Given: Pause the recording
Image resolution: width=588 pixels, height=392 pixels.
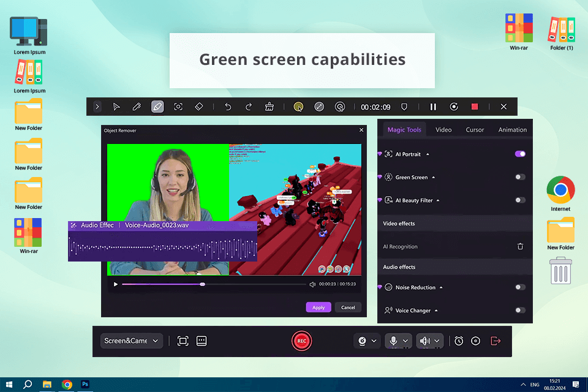Looking at the screenshot, I should point(433,107).
